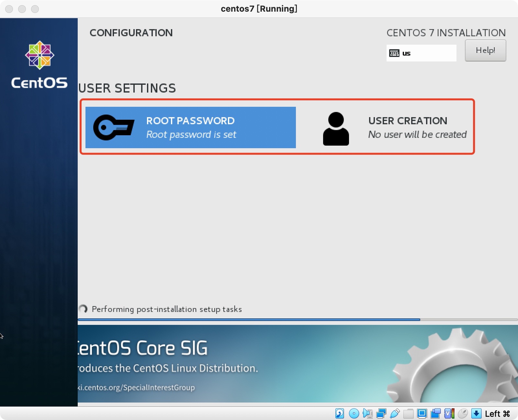Click the hard disk activity icon

click(x=340, y=413)
